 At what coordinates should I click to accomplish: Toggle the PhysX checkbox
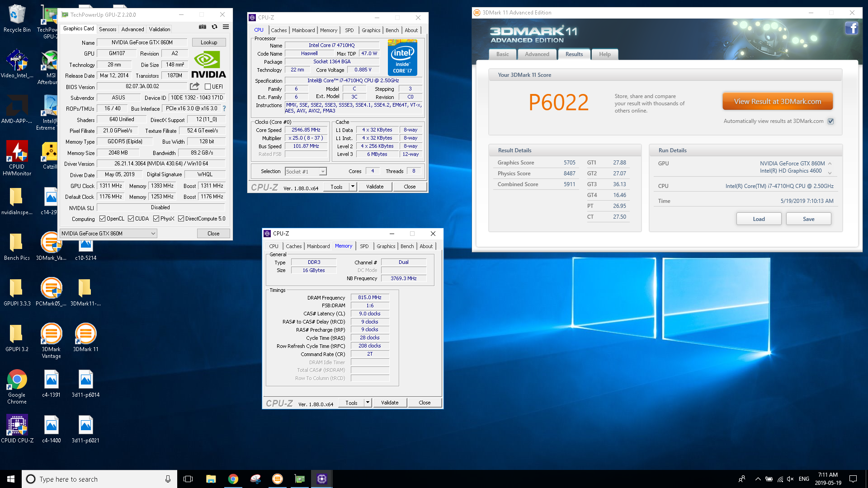(x=156, y=219)
